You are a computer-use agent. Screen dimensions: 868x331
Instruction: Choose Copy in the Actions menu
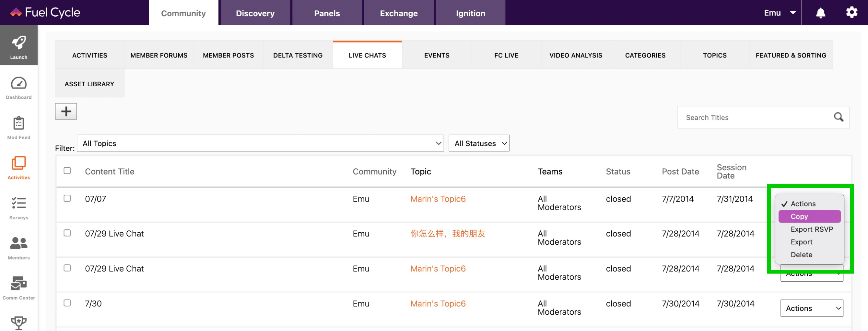(x=809, y=216)
